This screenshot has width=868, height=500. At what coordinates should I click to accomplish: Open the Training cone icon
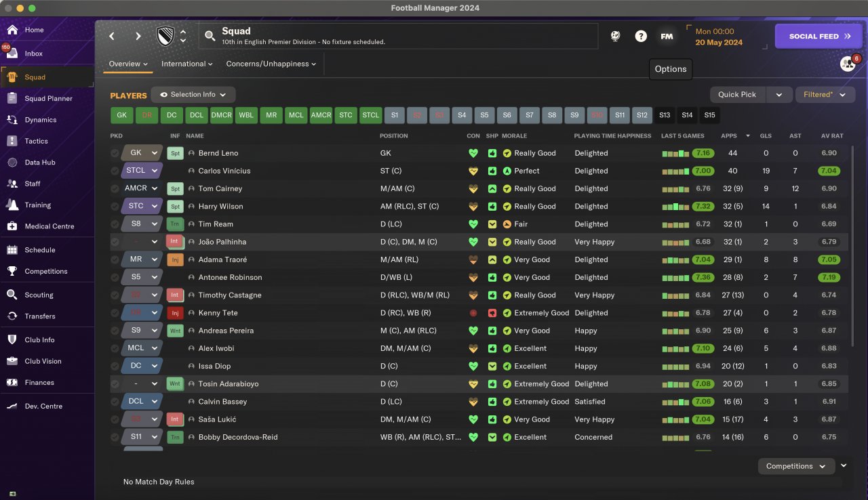12,205
